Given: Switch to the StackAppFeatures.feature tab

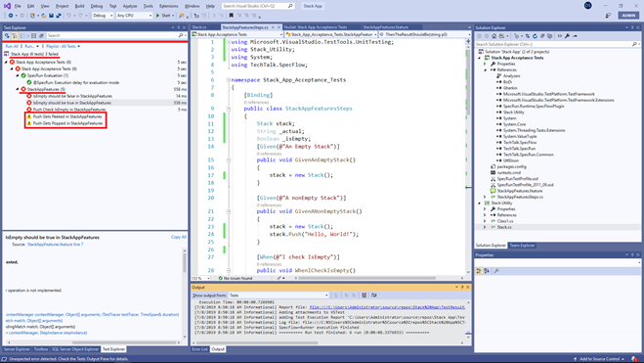Looking at the screenshot, I should pos(385,27).
